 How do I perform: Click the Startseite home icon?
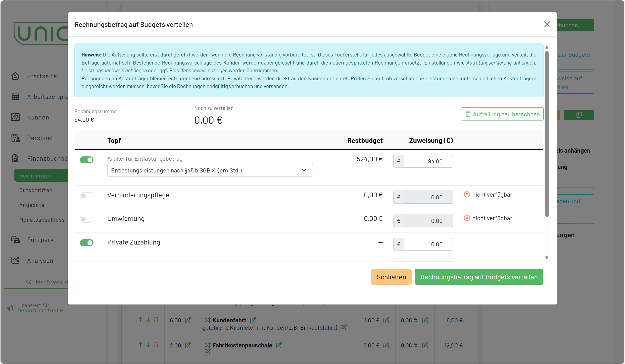coord(15,76)
